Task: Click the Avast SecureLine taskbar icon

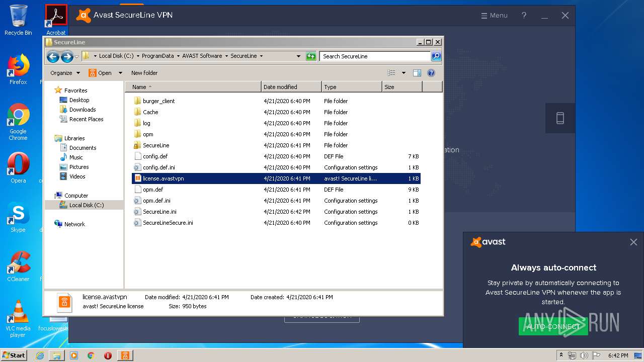Action: pyautogui.click(x=125, y=355)
